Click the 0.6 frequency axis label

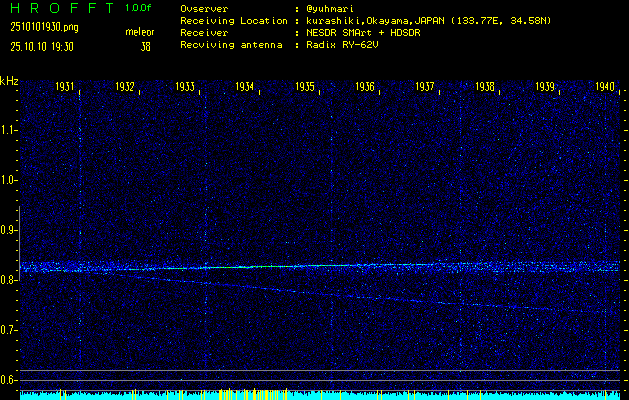coord(9,380)
